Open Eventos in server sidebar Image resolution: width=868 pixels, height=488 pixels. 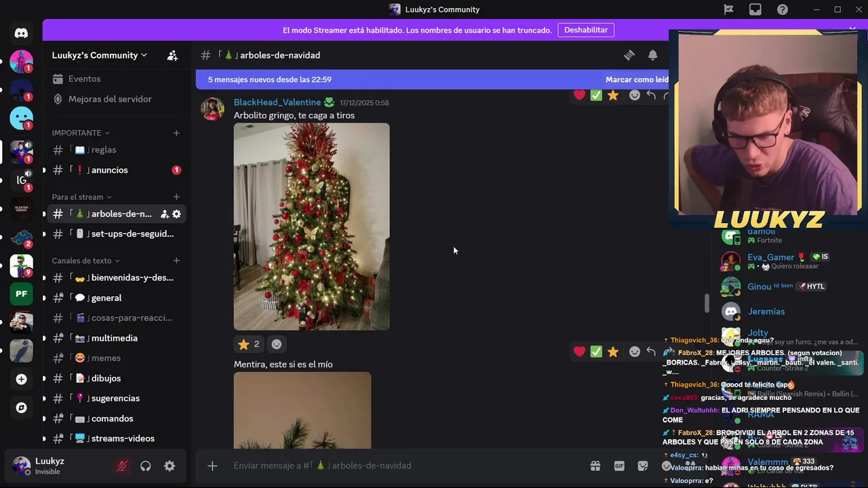click(x=116, y=79)
